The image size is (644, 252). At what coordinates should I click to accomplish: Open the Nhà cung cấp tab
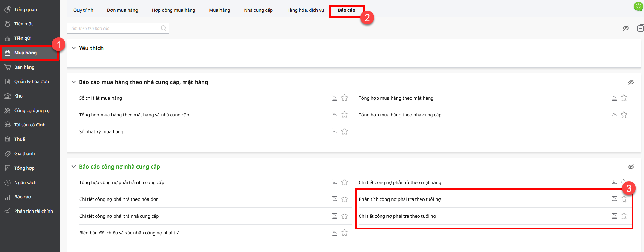(x=258, y=10)
